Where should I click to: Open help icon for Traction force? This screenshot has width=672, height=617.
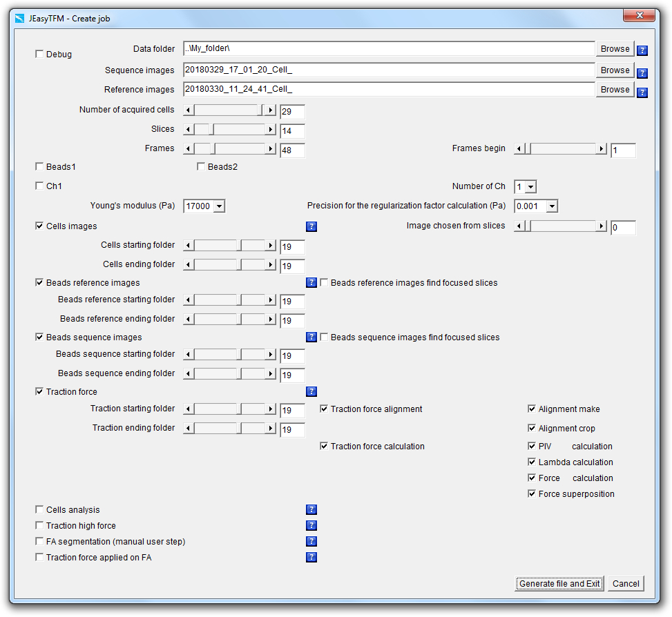pyautogui.click(x=311, y=391)
